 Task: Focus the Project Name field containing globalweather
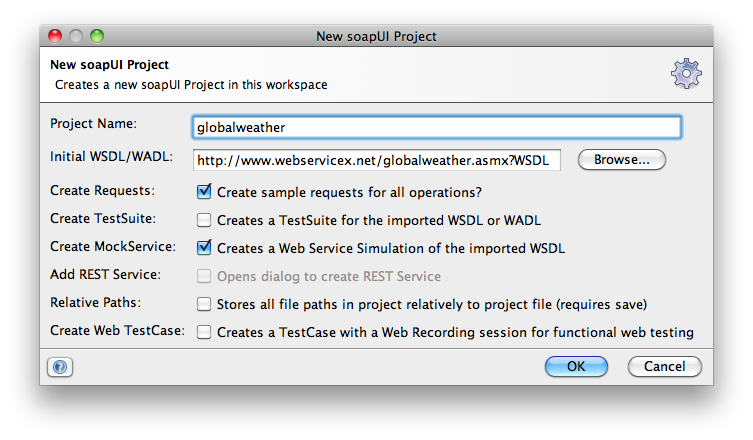(x=436, y=128)
